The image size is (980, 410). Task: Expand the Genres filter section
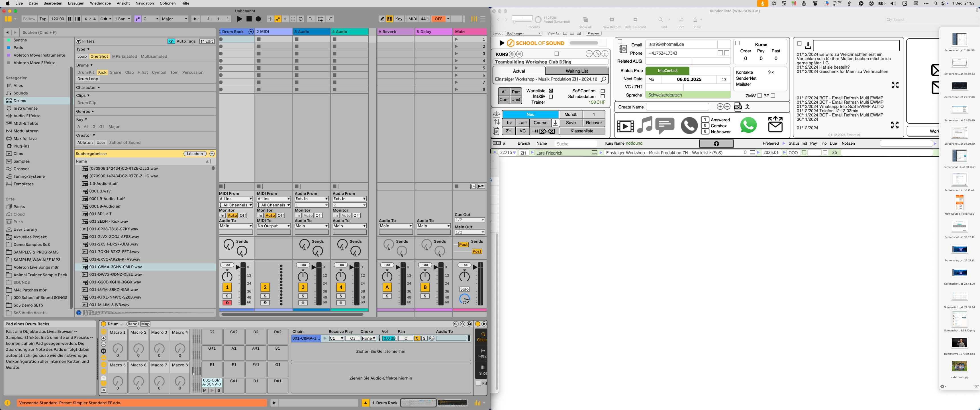tap(85, 111)
